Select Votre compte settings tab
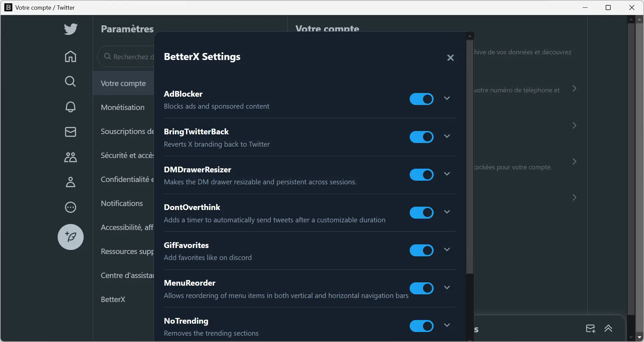644x342 pixels. tap(123, 83)
